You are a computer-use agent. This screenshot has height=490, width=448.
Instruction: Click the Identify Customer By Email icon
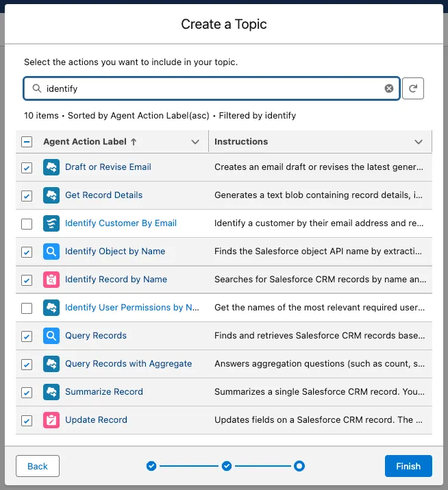51,223
